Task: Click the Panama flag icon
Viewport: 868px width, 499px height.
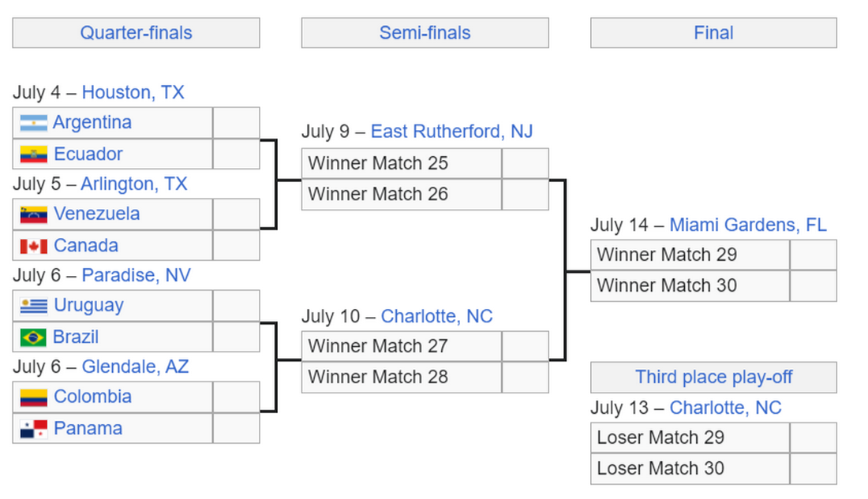Action: click(33, 429)
